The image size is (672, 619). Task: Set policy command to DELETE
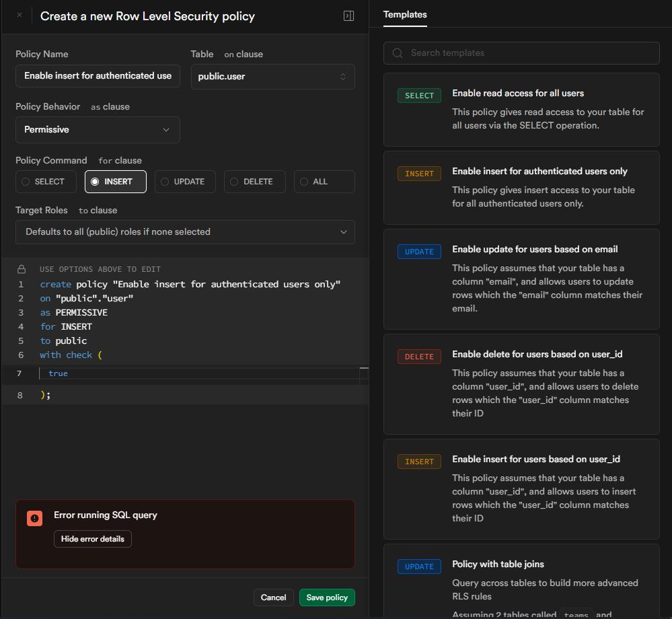coord(255,182)
